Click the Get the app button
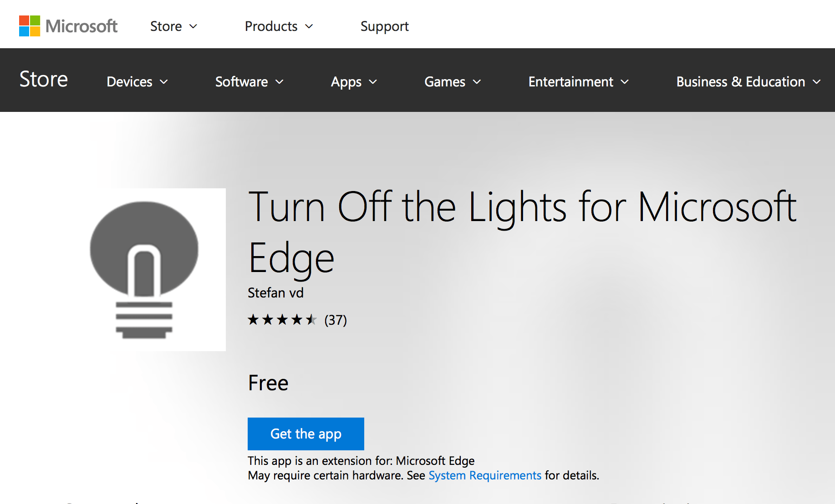The image size is (835, 504). point(306,434)
